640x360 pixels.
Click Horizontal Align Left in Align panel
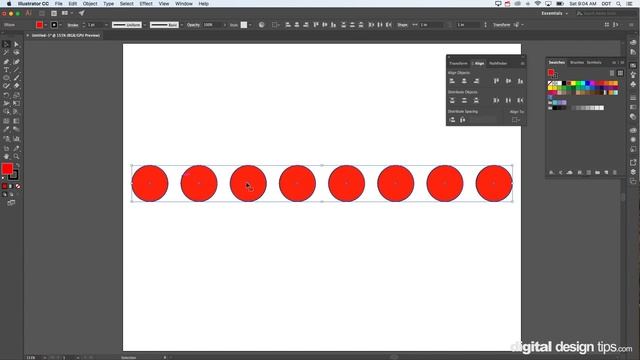pyautogui.click(x=452, y=81)
